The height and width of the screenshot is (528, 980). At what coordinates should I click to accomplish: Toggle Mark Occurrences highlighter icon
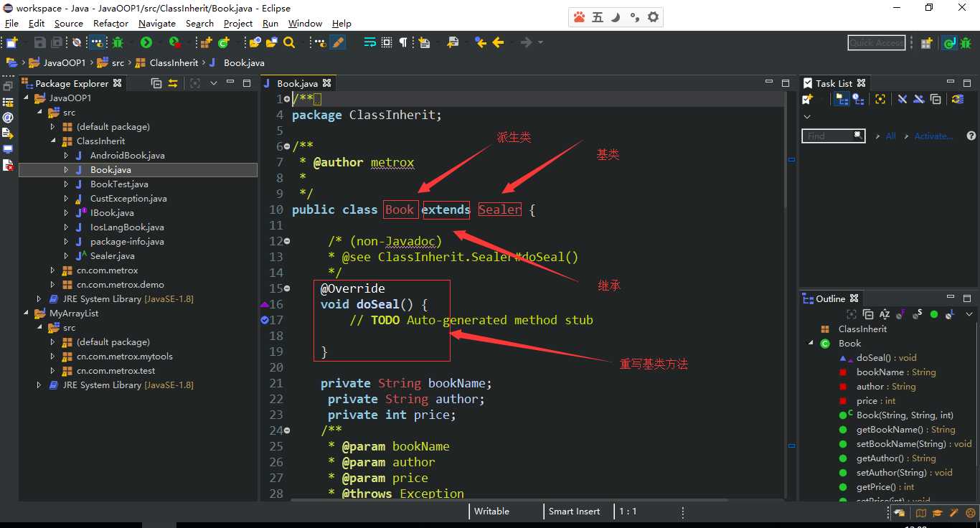click(338, 43)
